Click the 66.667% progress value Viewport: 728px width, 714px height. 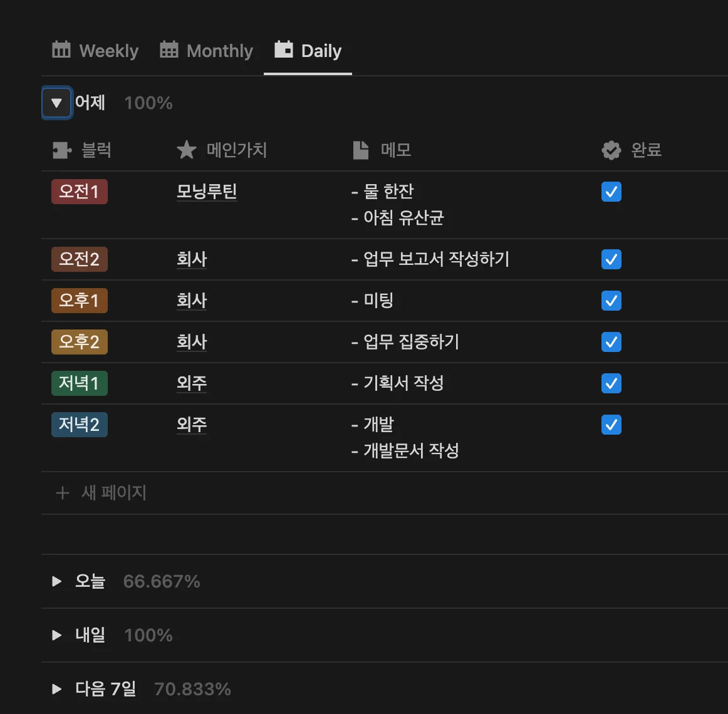(162, 582)
